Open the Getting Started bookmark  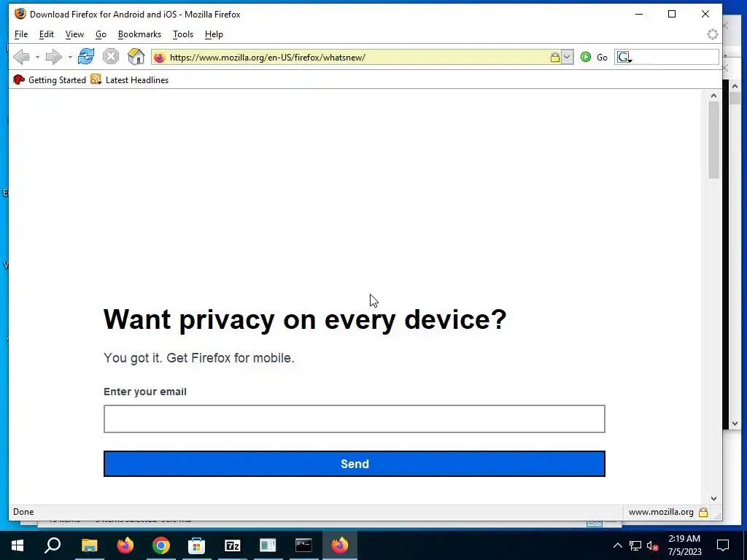(50, 80)
